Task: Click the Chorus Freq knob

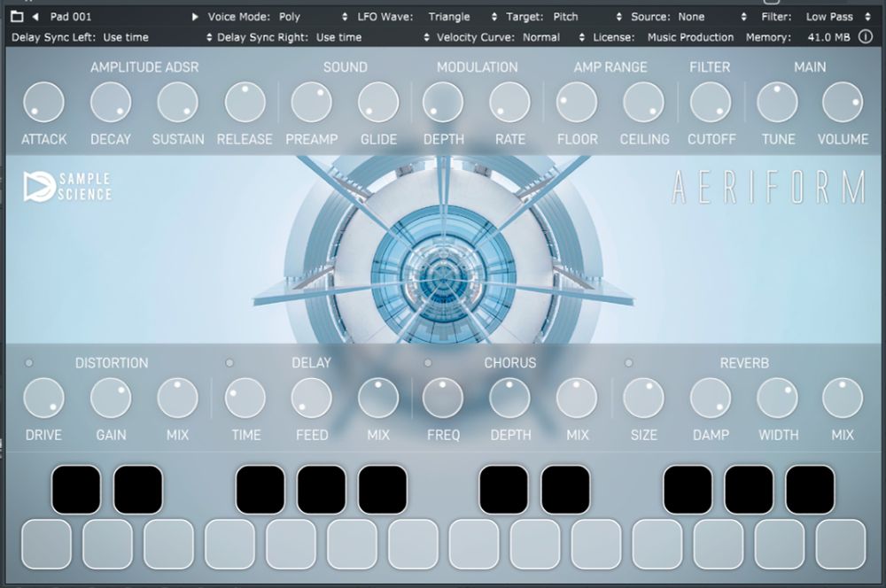Action: point(443,398)
